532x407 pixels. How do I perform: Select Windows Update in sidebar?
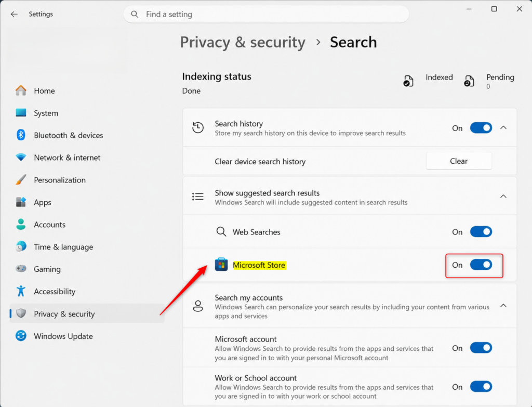[87, 336]
